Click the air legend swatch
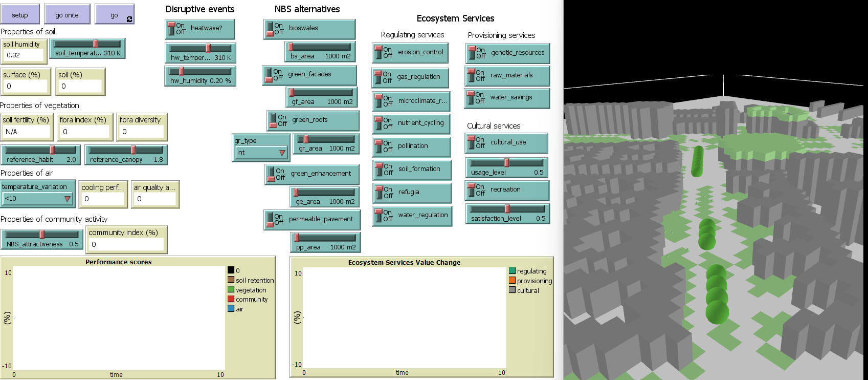Screen dimensions: 868x380 tap(231, 308)
